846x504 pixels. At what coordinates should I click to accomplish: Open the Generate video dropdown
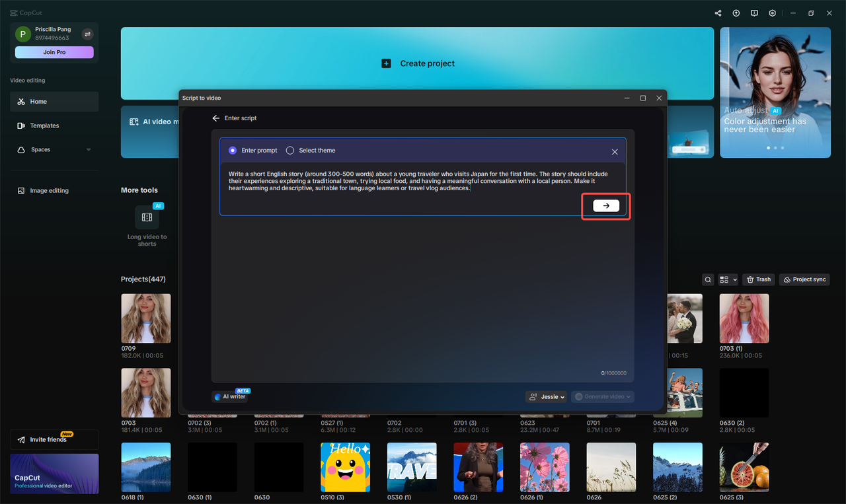pyautogui.click(x=603, y=397)
